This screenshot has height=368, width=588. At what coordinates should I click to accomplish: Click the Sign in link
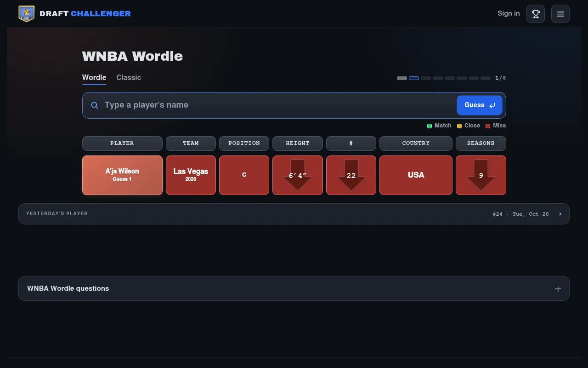(x=509, y=13)
